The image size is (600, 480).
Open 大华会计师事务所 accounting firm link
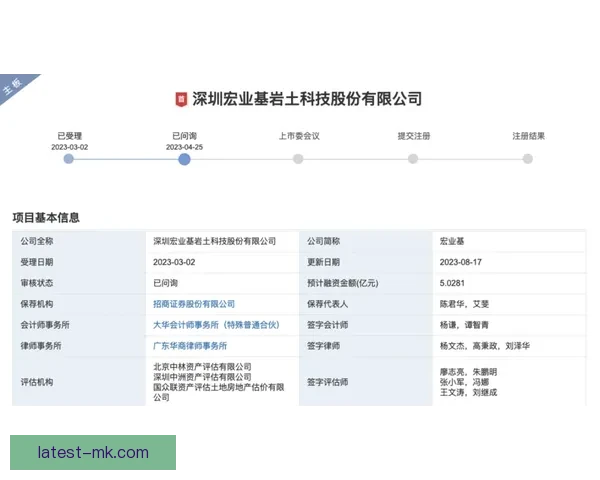point(216,325)
